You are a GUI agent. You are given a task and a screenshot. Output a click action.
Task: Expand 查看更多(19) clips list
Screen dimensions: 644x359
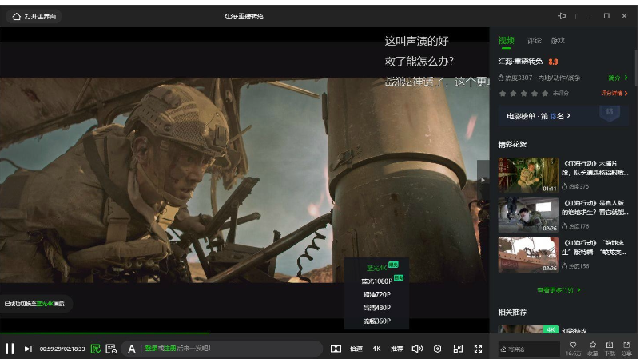coord(559,290)
